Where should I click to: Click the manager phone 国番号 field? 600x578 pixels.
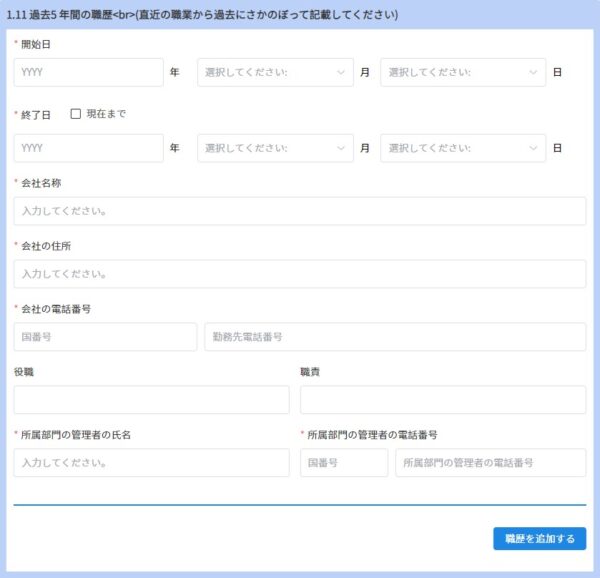[343, 463]
